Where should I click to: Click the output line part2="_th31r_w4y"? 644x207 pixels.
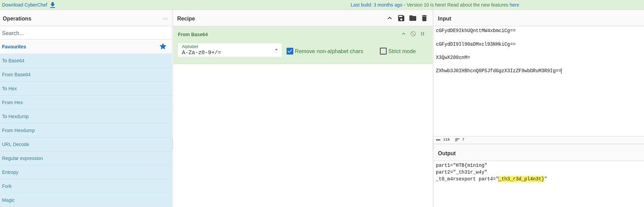click(461, 172)
